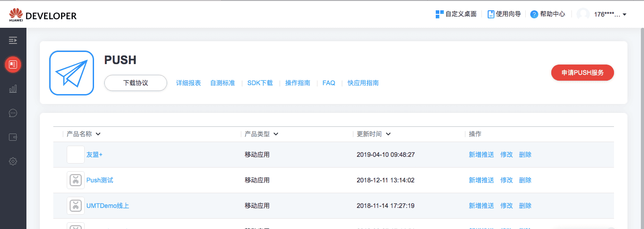Open the 详细报表 link
The image size is (644, 229).
[189, 83]
